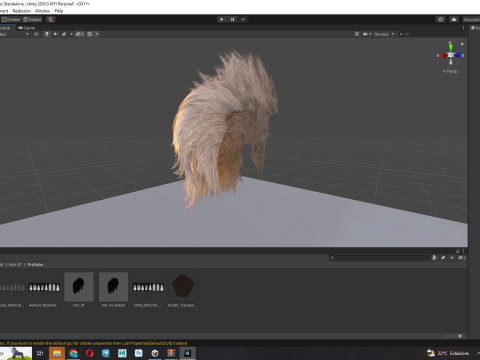
Task: Click the console warning message in the status bar
Action: tap(94, 343)
